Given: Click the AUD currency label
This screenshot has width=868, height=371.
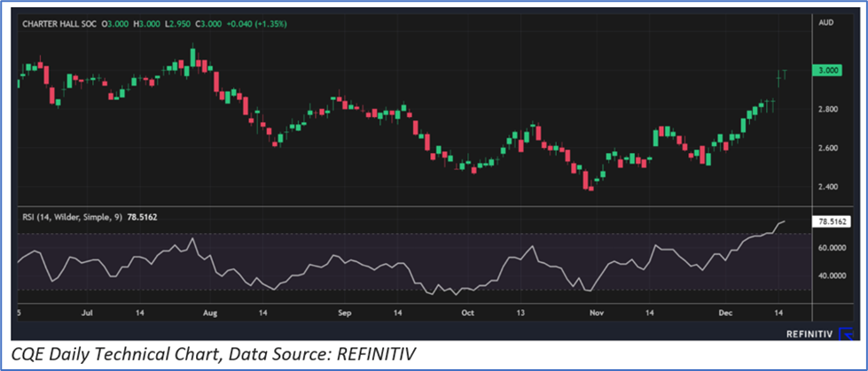Looking at the screenshot, I should point(825,23).
